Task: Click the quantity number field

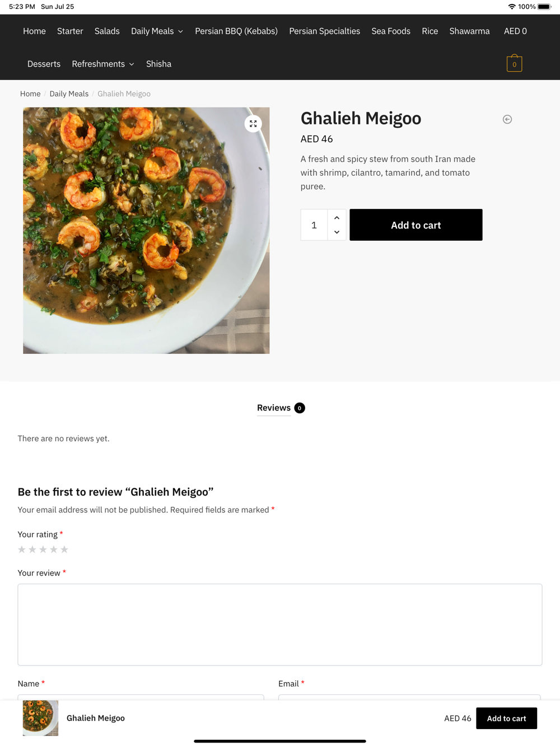Action: click(314, 225)
